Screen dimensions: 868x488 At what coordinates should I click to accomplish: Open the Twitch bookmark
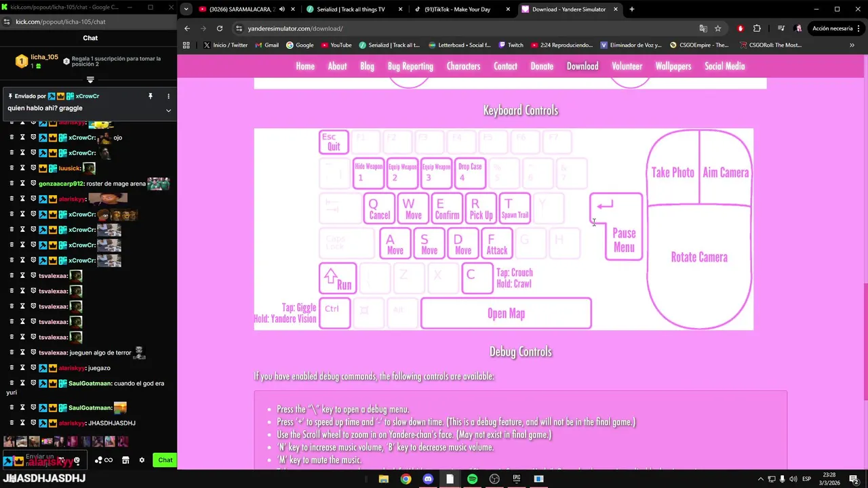(x=511, y=45)
